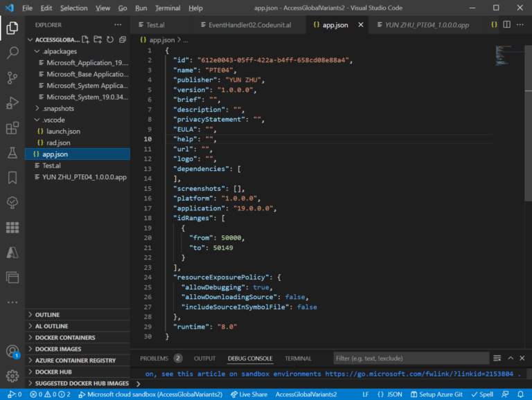The height and width of the screenshot is (400, 532).
Task: Open Run and Debug view
Action: click(x=12, y=102)
